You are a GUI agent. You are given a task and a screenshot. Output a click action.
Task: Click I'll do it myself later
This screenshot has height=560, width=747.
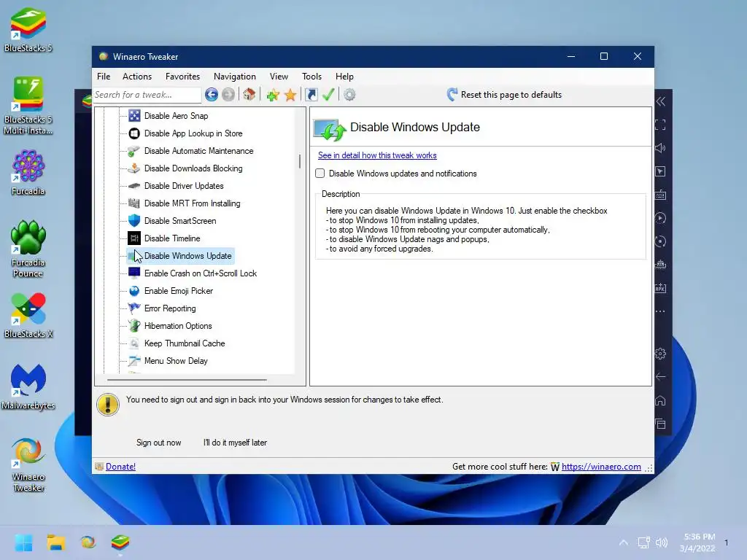click(235, 443)
